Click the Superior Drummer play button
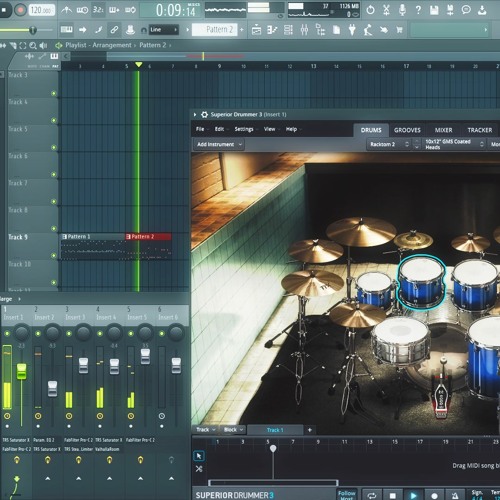 [413, 495]
